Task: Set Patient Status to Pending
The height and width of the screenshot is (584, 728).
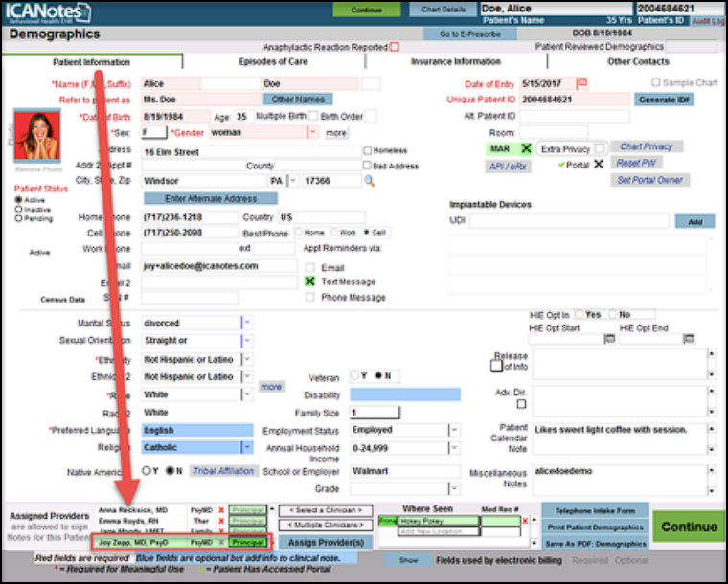Action: coord(18,218)
